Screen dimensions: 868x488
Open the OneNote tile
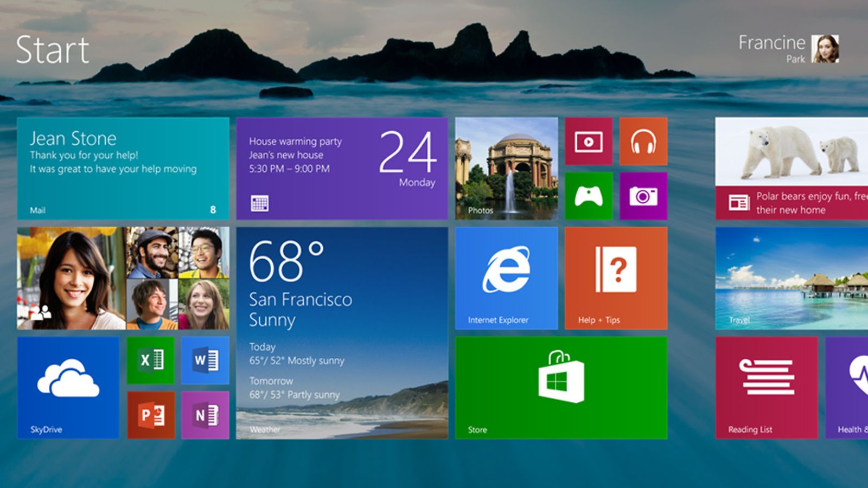206,415
